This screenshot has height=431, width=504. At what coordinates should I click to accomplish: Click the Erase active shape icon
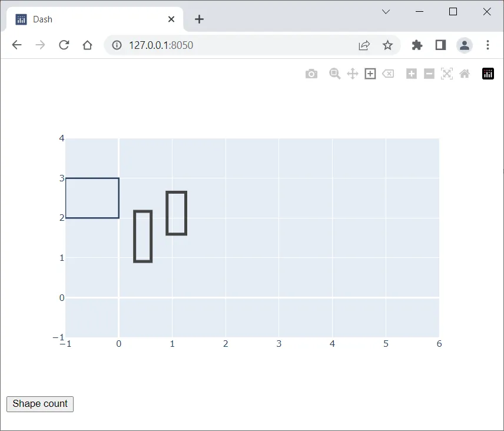click(388, 74)
